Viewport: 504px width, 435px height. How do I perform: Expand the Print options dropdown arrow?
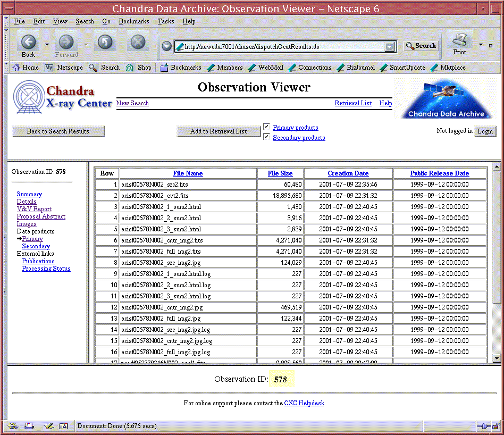(482, 45)
